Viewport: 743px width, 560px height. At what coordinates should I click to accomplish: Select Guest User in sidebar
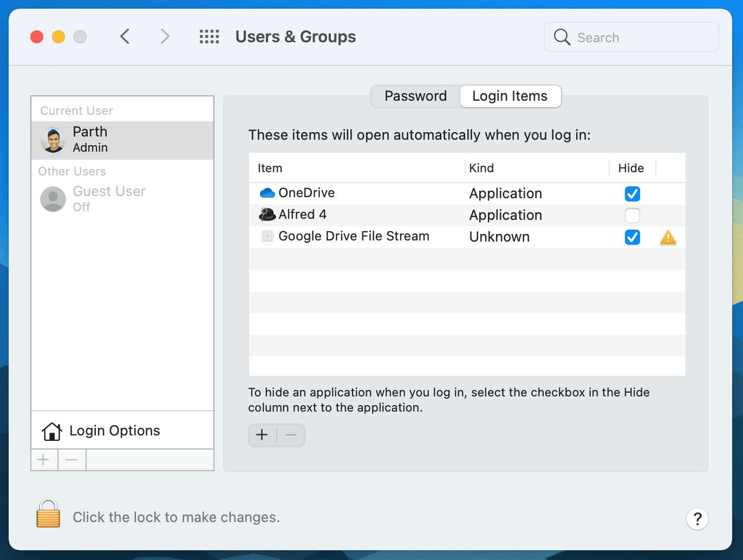[x=122, y=199]
